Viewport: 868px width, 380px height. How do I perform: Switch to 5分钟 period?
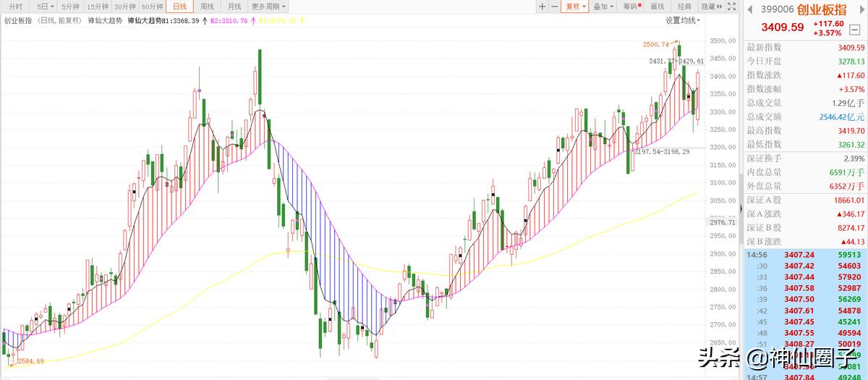coord(71,7)
